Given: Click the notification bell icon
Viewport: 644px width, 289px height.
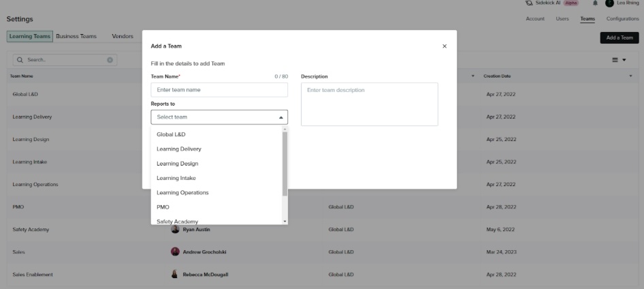Looking at the screenshot, I should pos(594,3).
